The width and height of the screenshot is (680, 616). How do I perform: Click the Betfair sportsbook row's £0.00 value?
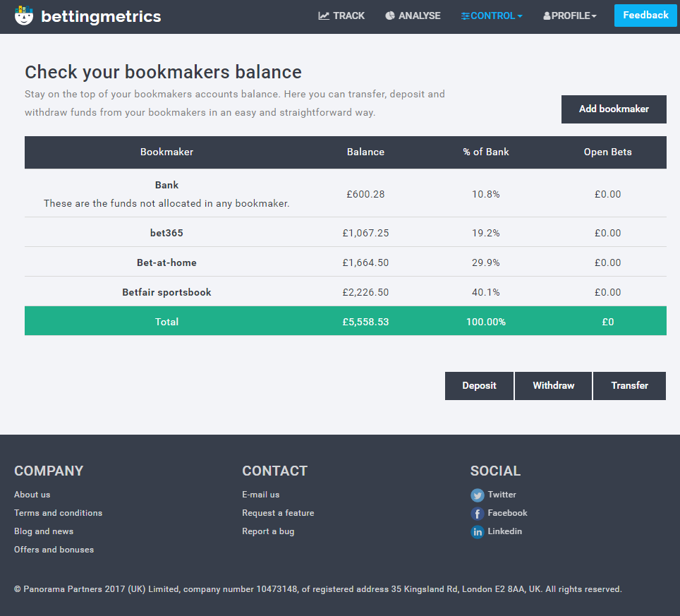click(607, 292)
